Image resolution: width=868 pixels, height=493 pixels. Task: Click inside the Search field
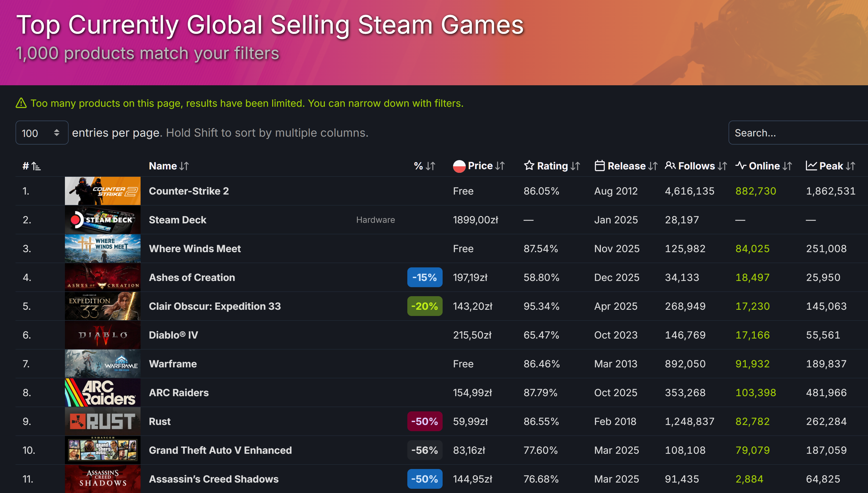click(x=799, y=132)
